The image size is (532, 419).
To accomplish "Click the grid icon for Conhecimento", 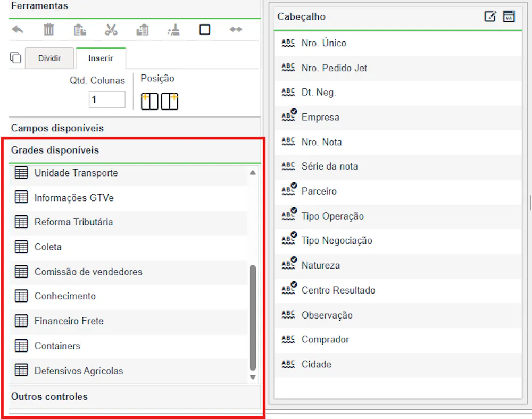I will tap(21, 296).
